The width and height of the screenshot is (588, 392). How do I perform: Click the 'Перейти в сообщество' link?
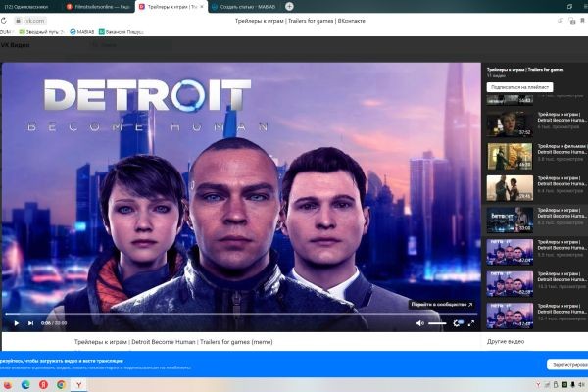click(442, 304)
